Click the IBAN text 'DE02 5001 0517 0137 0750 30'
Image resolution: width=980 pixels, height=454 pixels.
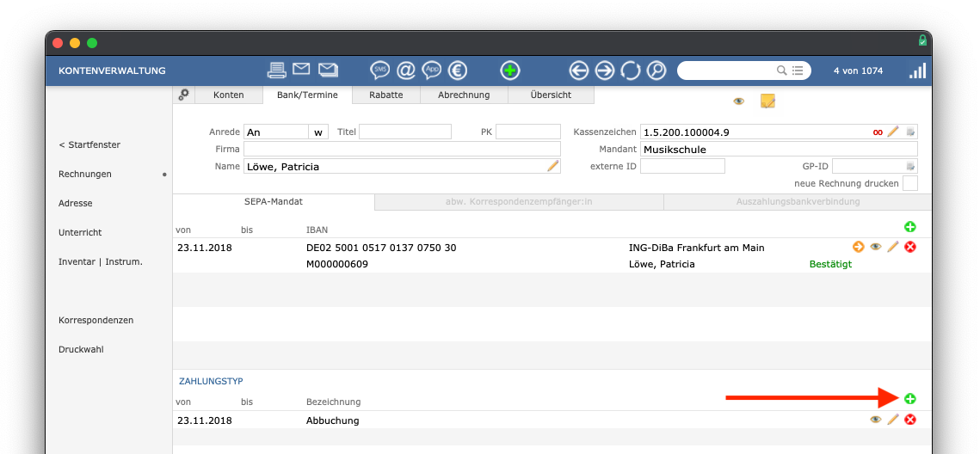click(381, 248)
